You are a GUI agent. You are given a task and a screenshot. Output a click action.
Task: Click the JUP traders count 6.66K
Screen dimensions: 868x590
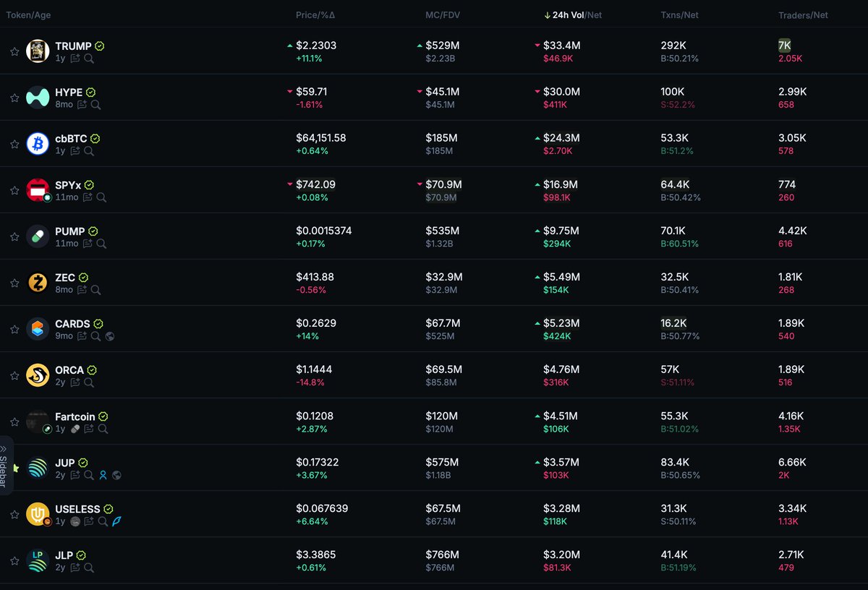[x=792, y=462]
